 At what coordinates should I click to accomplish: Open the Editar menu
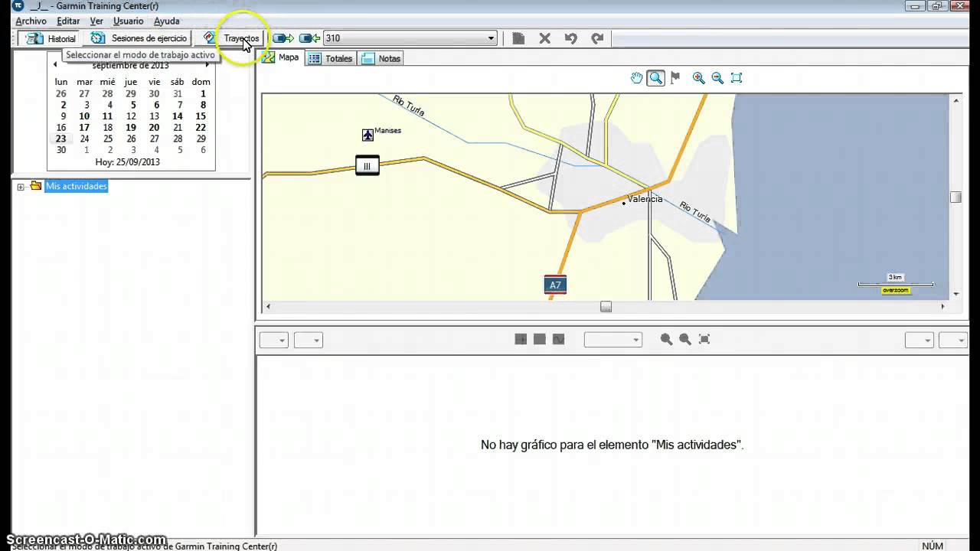68,21
